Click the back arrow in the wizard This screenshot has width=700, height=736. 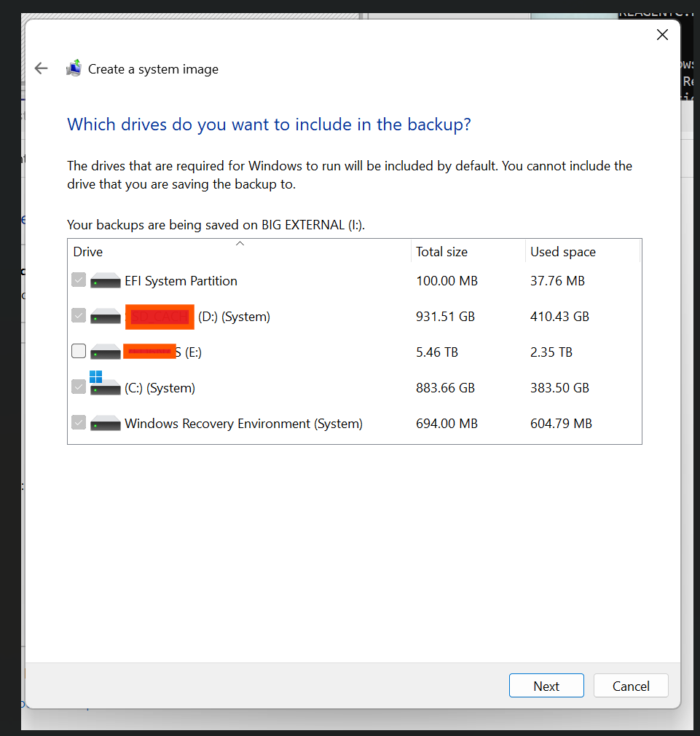pyautogui.click(x=41, y=68)
